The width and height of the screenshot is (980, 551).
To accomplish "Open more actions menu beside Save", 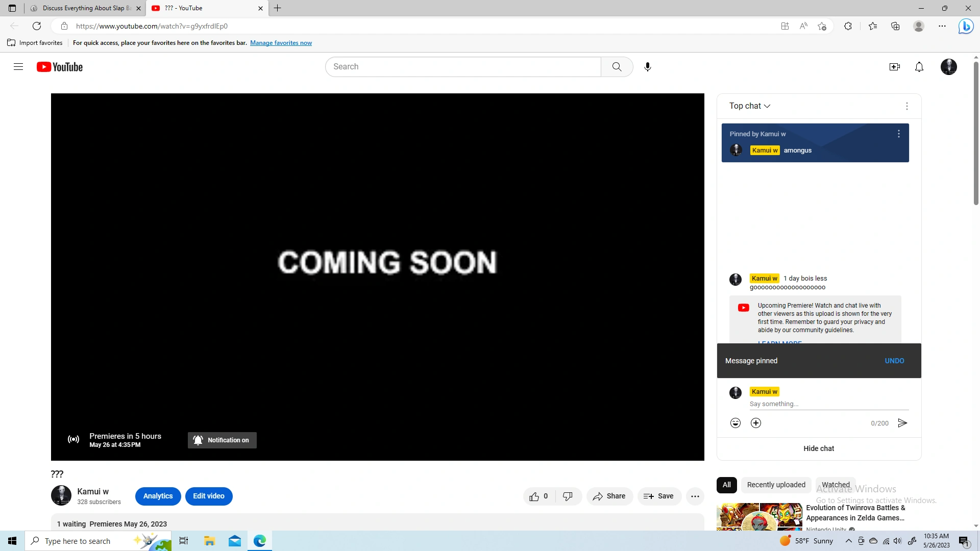I will 695,496.
